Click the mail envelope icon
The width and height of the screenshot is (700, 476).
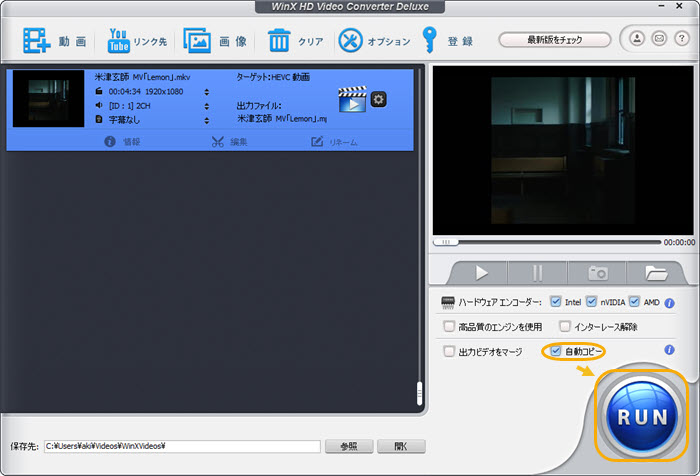pos(659,38)
